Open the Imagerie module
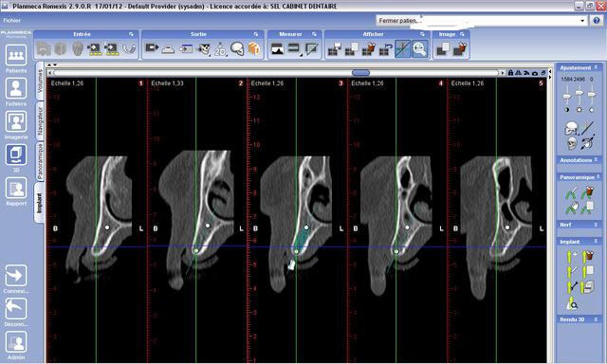Image resolution: width=607 pixels, height=364 pixels. [16, 121]
